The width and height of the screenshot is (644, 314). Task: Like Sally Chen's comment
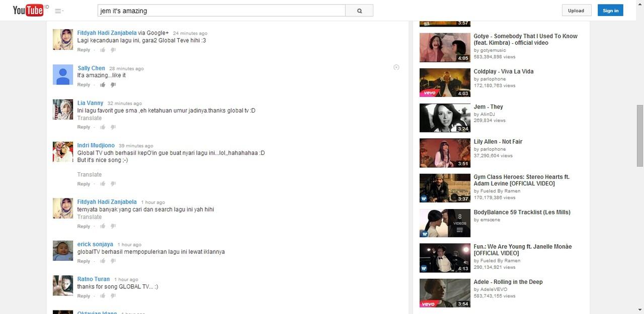tap(103, 85)
